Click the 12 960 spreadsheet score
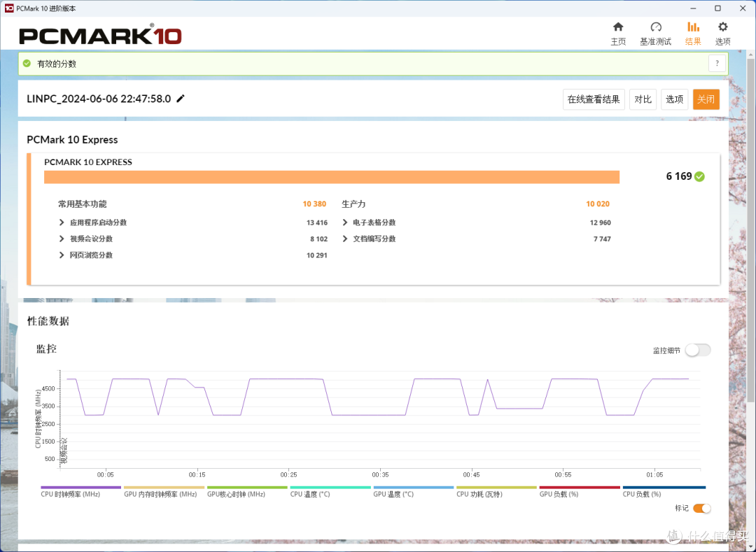The image size is (756, 552). [x=601, y=222]
